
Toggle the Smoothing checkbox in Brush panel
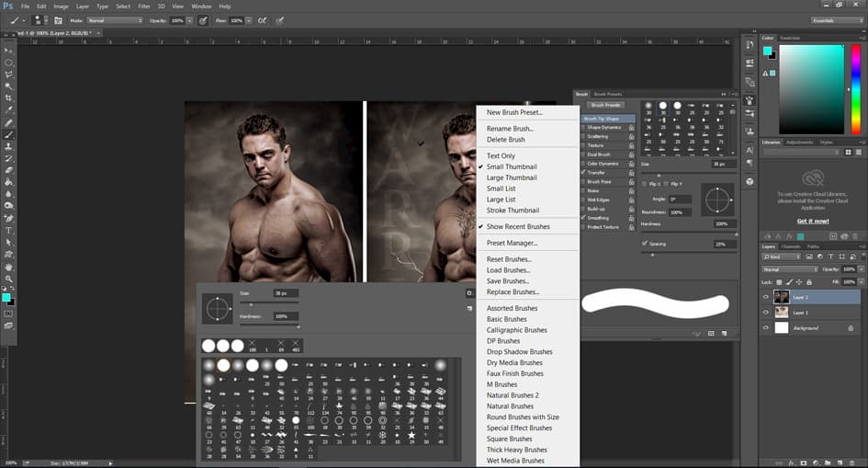(x=582, y=217)
